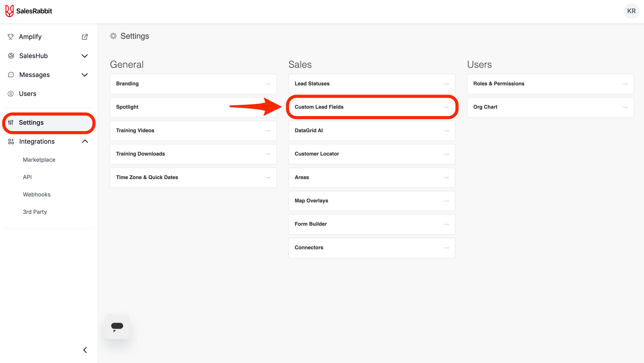Click the Users person icon in sidebar
644x363 pixels.
(x=11, y=94)
